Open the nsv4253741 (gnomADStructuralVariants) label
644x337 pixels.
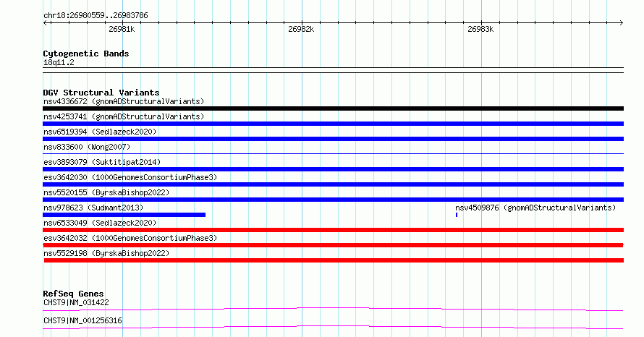(124, 116)
